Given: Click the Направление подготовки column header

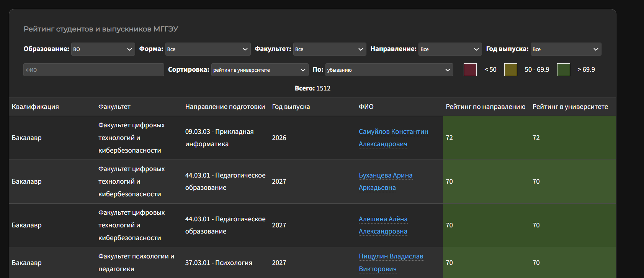Looking at the screenshot, I should click(x=225, y=107).
